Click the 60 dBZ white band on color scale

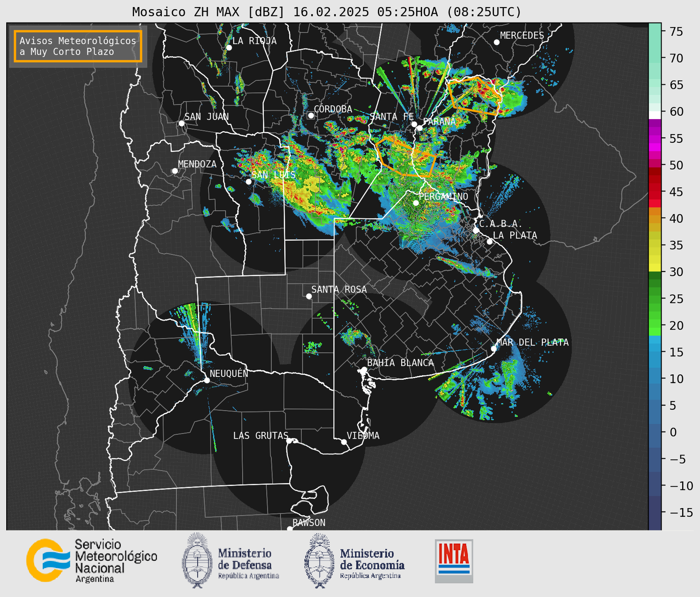655,115
